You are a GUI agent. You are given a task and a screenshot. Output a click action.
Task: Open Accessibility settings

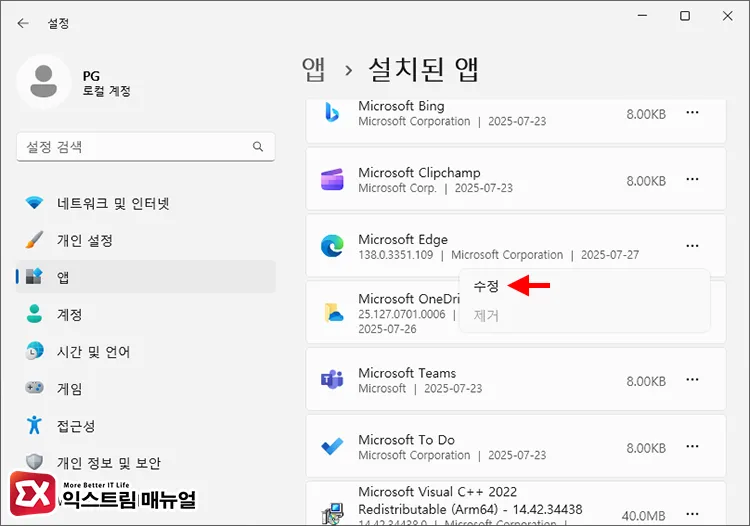pyautogui.click(x=145, y=426)
